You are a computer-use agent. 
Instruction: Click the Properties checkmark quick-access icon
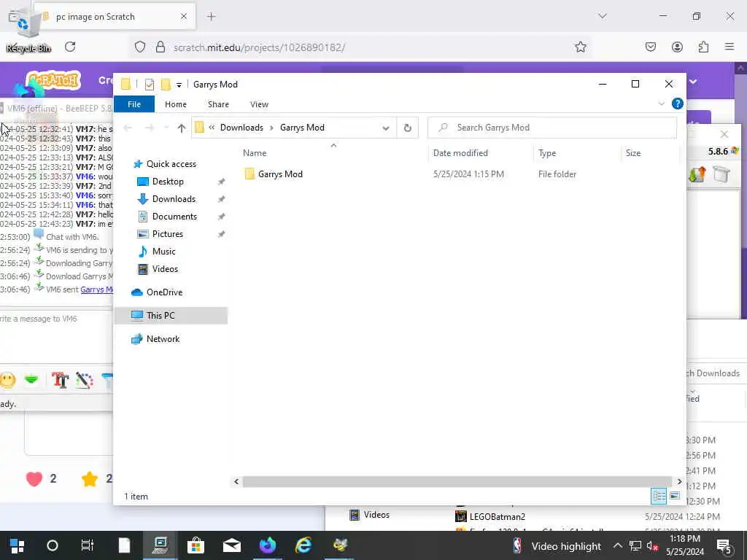(149, 85)
